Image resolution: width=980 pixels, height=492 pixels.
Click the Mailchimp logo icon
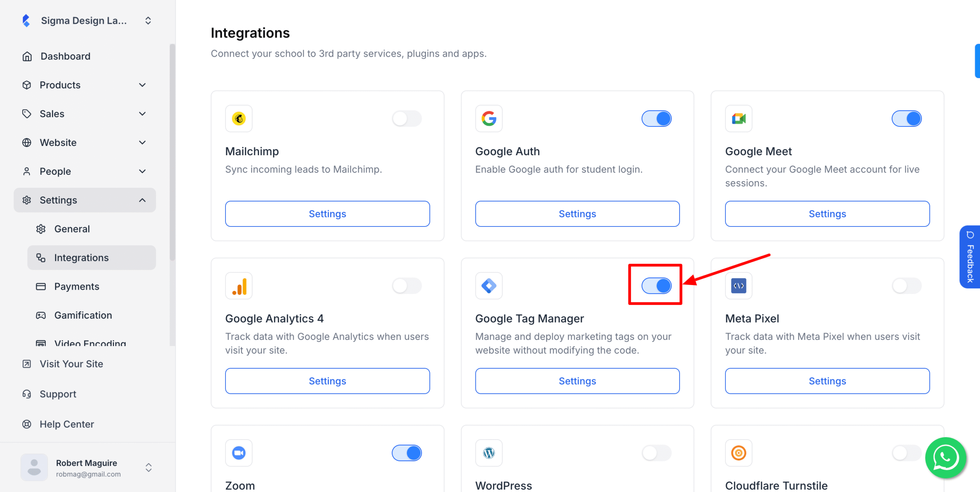click(238, 118)
